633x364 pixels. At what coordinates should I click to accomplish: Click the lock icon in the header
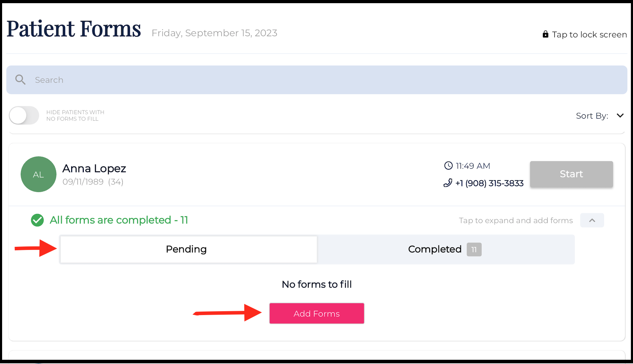click(x=545, y=34)
